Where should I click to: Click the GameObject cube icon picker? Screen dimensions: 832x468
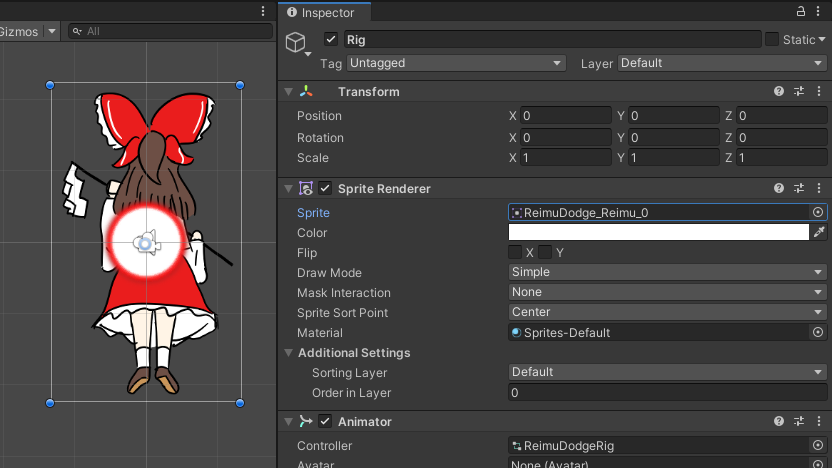tap(297, 43)
